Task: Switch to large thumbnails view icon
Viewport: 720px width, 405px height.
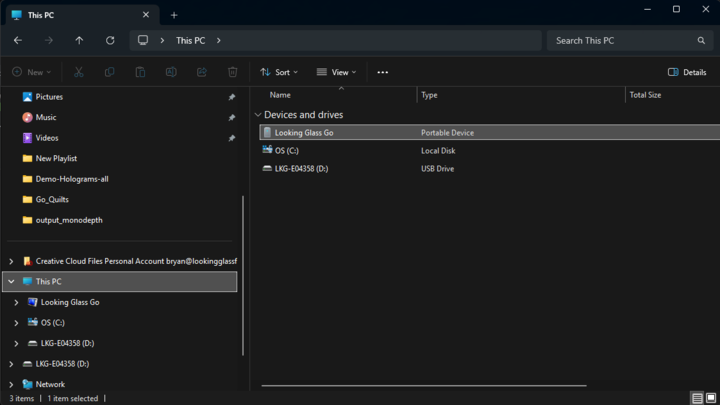Action: tap(711, 398)
